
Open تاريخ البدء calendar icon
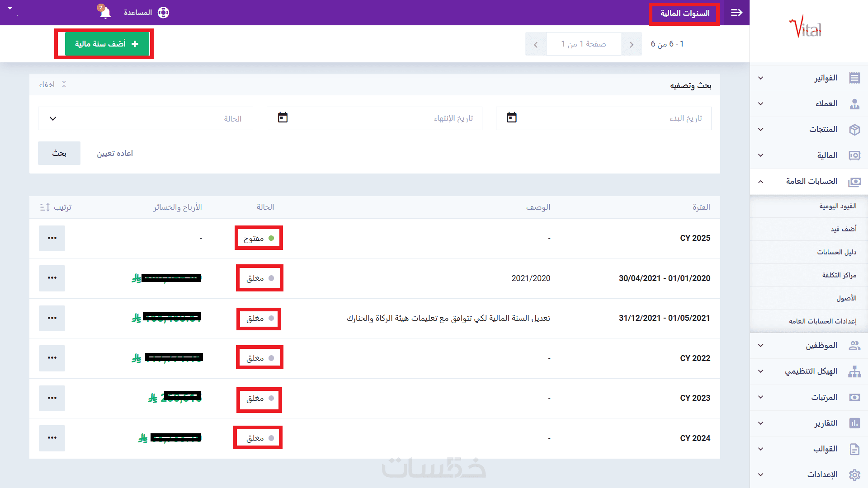[511, 118]
